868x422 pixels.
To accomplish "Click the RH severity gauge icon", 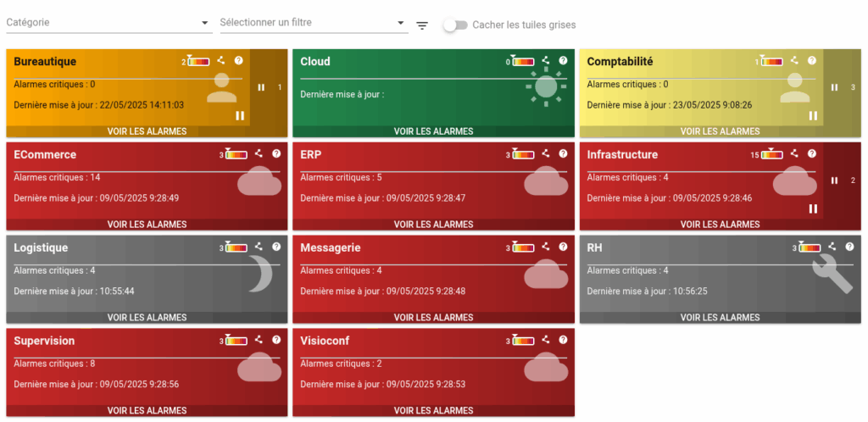I will (810, 247).
